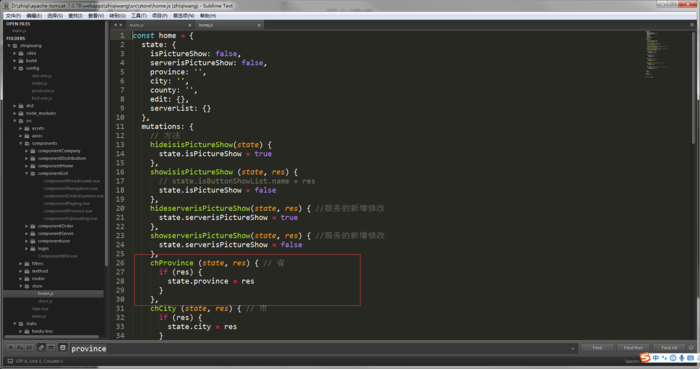This screenshot has width=700, height=369.
Task: Click the router folder icon
Action: [x=27, y=278]
